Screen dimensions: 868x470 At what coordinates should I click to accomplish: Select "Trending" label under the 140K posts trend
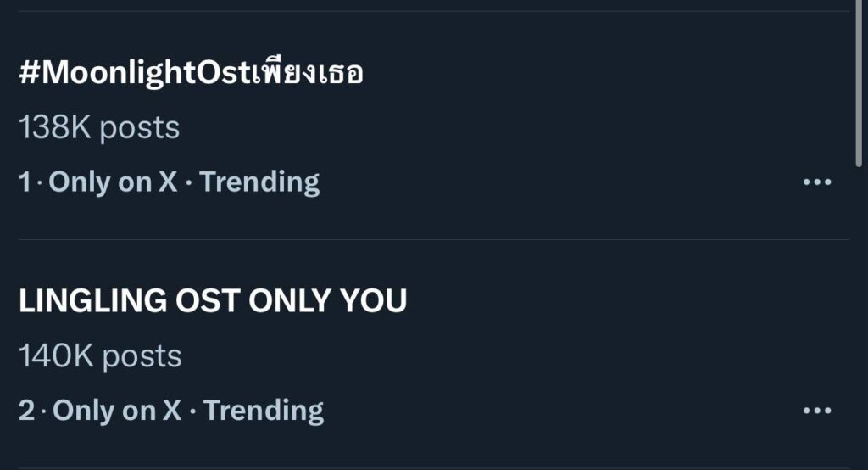coord(264,411)
